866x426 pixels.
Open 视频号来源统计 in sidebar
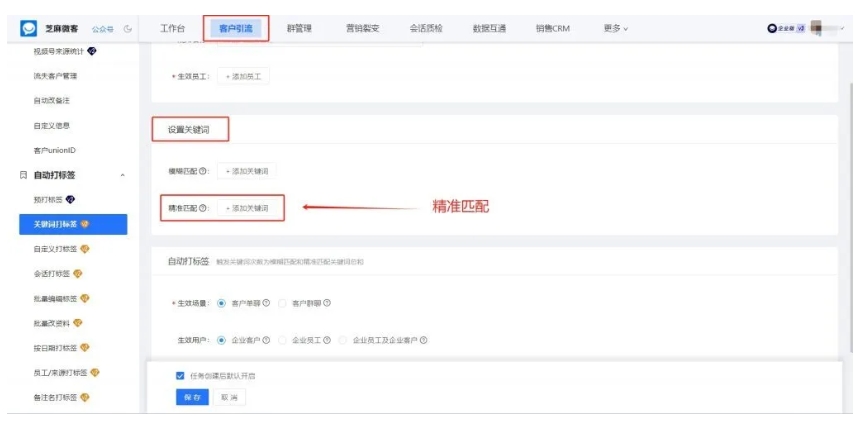59,51
